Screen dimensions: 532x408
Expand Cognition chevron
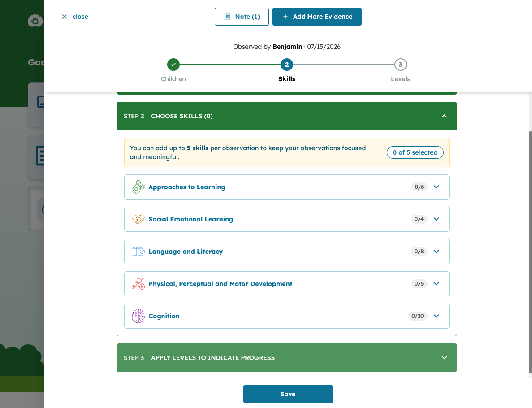pyautogui.click(x=437, y=316)
